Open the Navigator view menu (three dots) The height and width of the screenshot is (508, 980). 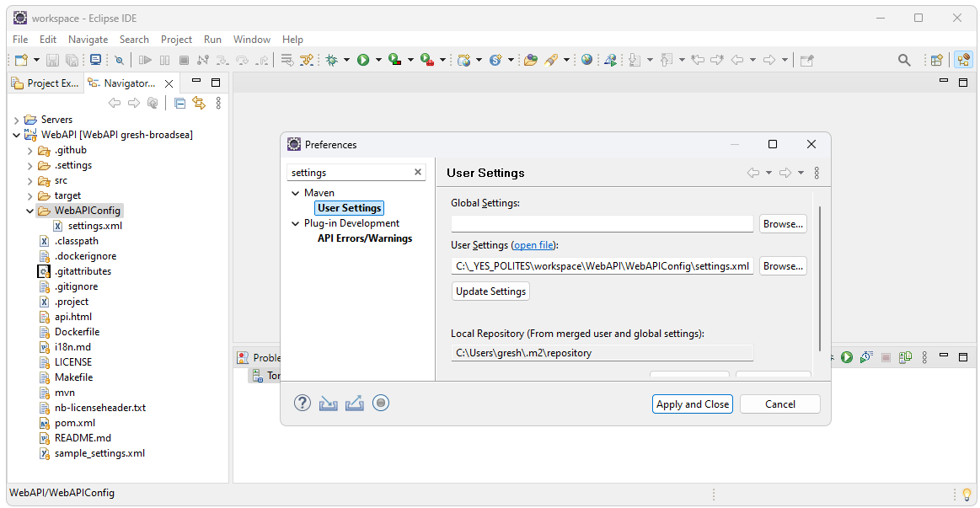click(x=218, y=103)
